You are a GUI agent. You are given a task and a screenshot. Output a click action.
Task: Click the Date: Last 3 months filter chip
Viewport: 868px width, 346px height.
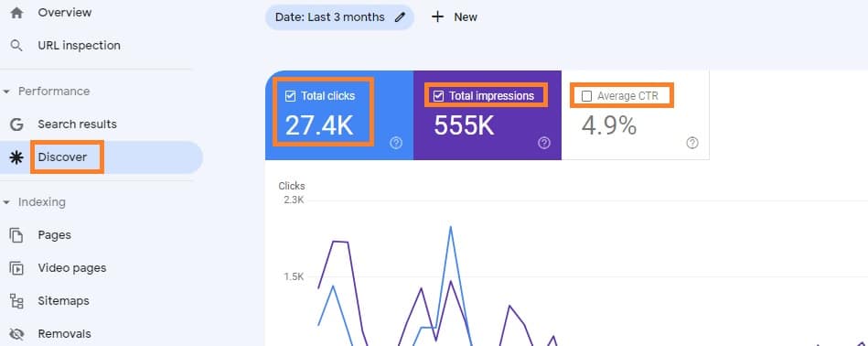(x=339, y=17)
